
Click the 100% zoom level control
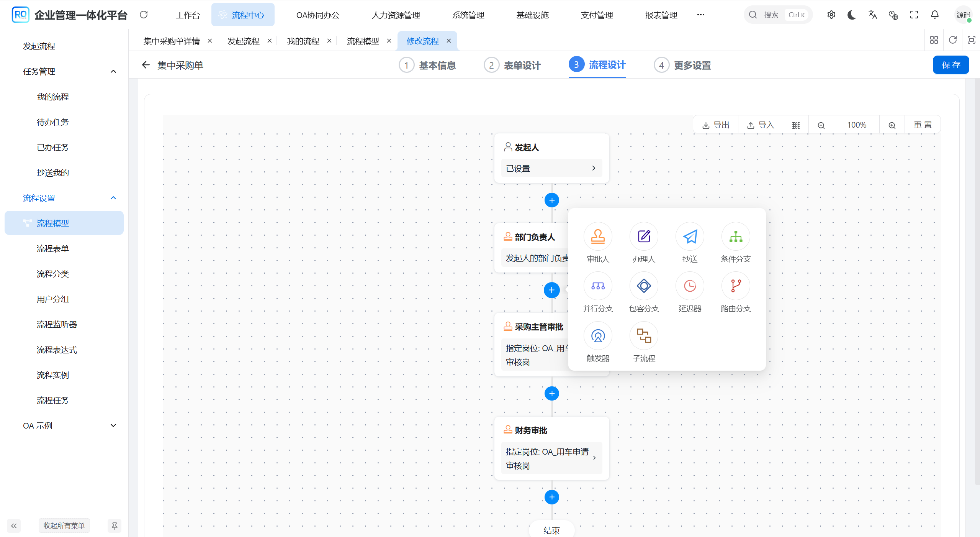point(856,125)
